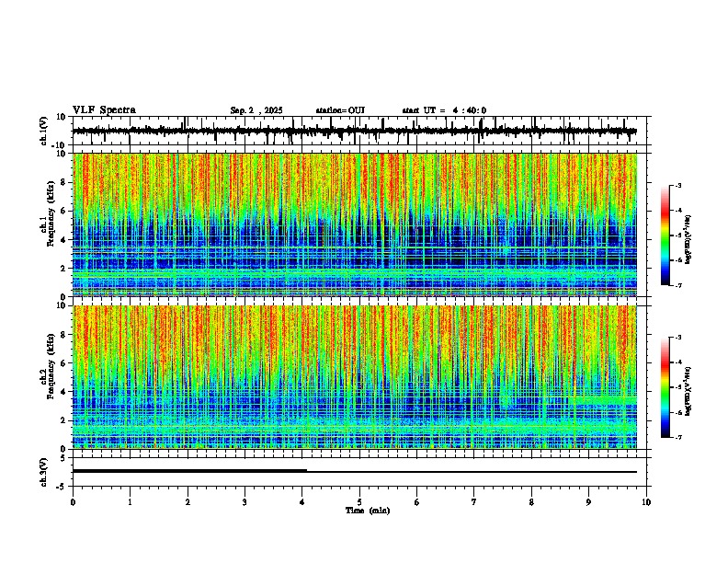Click the "VLF Spectra" plot title
The image size is (728, 563).
click(104, 109)
